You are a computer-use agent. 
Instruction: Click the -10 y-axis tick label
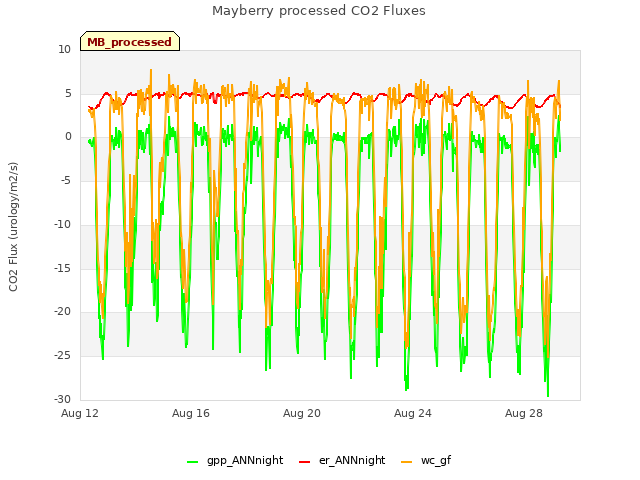63,224
